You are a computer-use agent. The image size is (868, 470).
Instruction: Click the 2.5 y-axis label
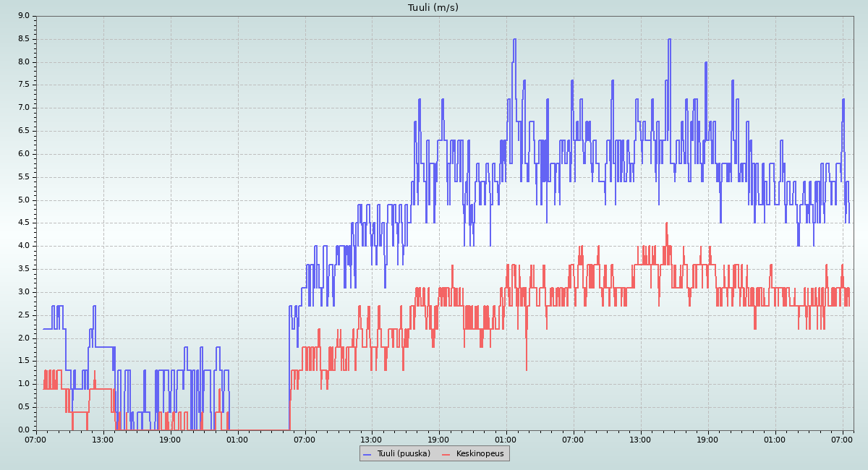click(x=23, y=315)
